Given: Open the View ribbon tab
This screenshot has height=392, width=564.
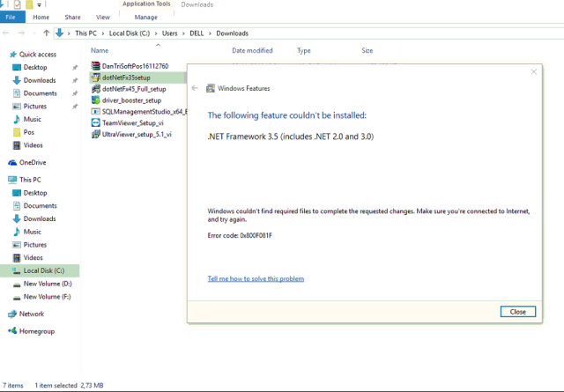Looking at the screenshot, I should 103,17.
